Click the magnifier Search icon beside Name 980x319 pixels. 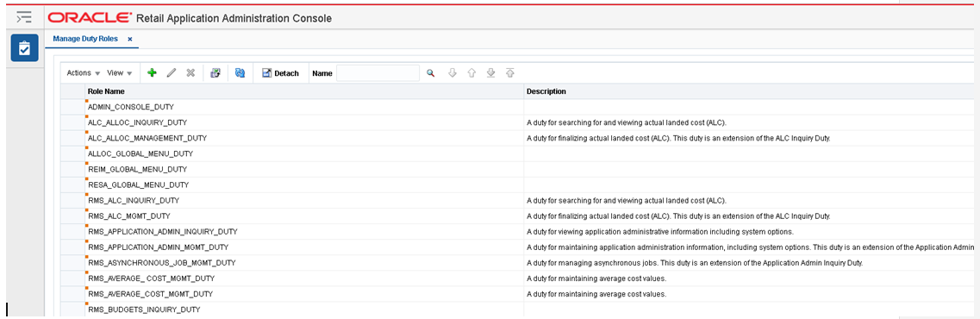click(x=430, y=73)
